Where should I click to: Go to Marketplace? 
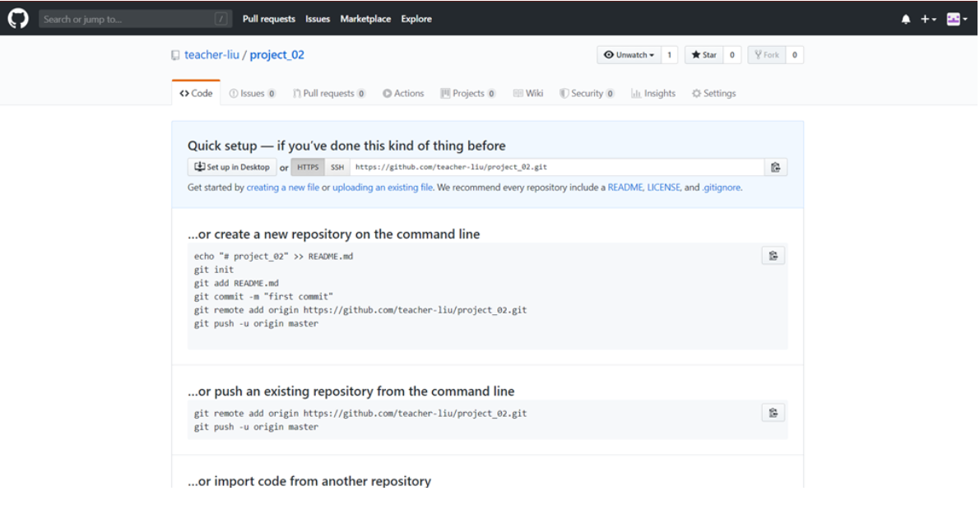[x=365, y=19]
